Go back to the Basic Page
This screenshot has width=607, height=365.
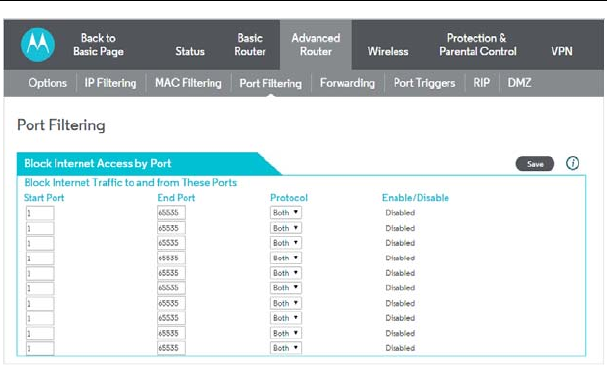[x=98, y=45]
